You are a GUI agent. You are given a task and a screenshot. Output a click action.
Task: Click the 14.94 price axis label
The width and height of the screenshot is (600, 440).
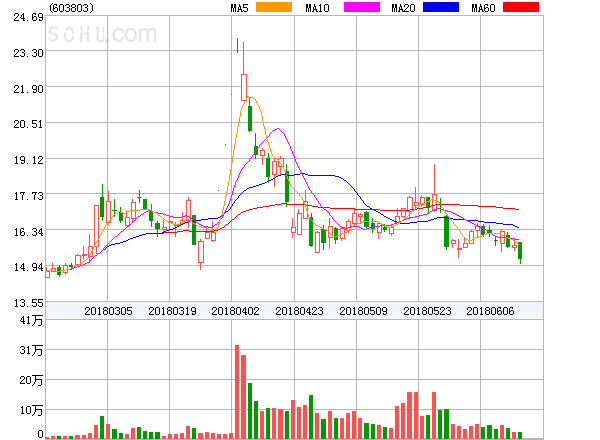pyautogui.click(x=28, y=267)
